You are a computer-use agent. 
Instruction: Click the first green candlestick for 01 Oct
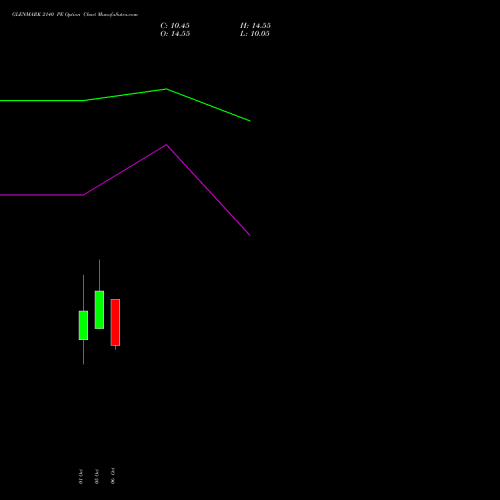(83, 325)
